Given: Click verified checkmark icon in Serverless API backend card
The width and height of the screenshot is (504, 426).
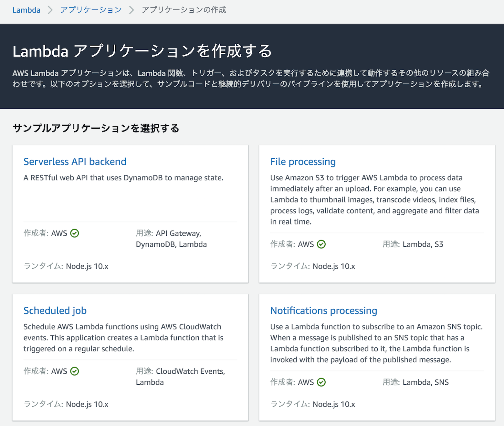Looking at the screenshot, I should click(x=75, y=233).
